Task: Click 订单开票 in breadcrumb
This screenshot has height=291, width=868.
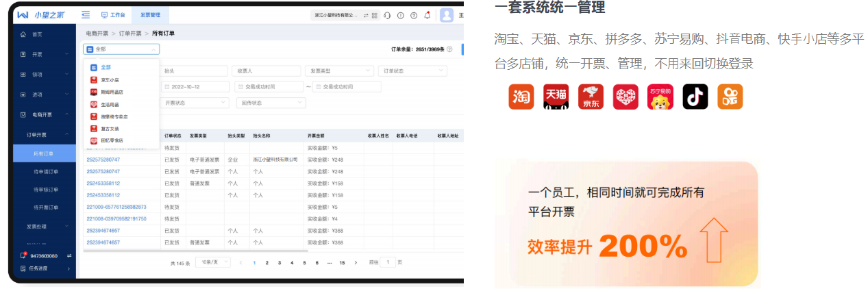Action: pos(130,33)
